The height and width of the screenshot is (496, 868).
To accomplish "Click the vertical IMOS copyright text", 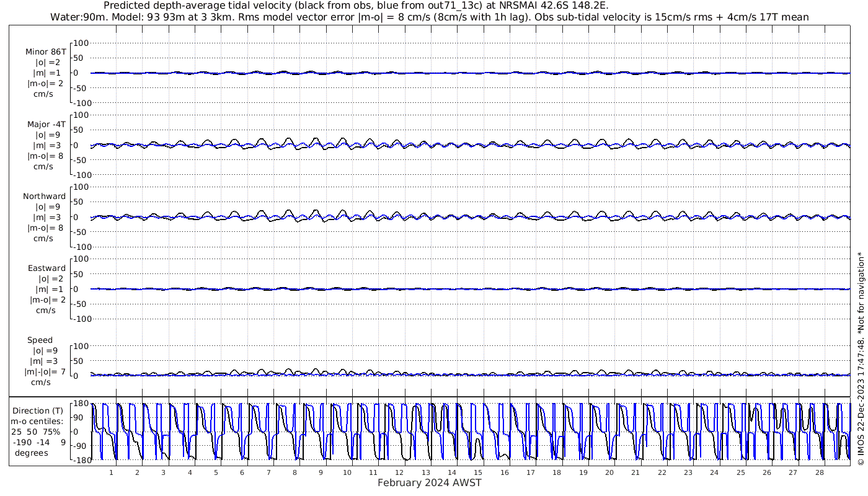I will [x=860, y=358].
